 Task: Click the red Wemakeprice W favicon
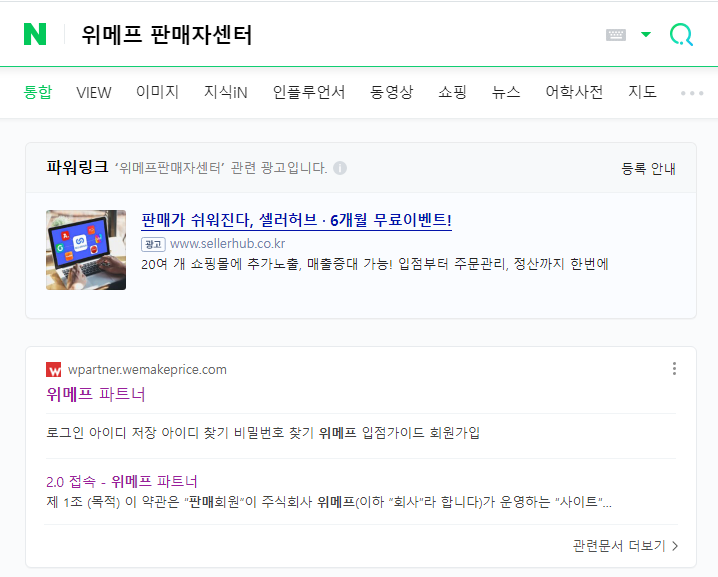(54, 370)
